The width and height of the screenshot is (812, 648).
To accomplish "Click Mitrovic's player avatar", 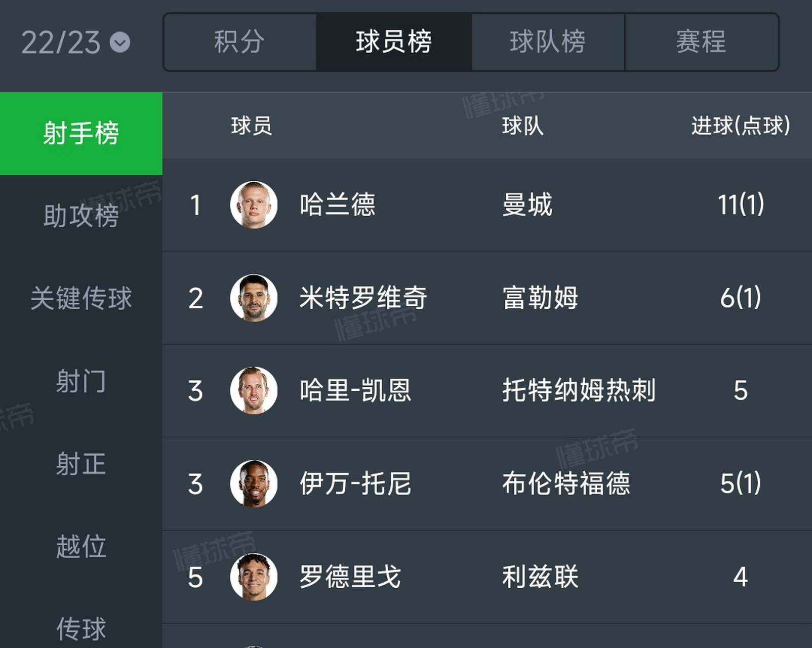I will (x=254, y=299).
